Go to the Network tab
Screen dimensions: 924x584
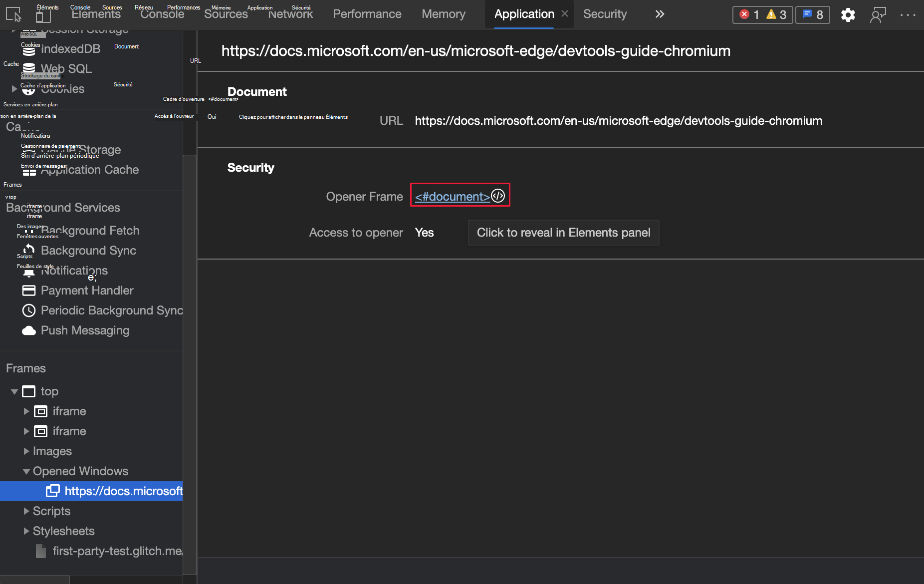(290, 14)
